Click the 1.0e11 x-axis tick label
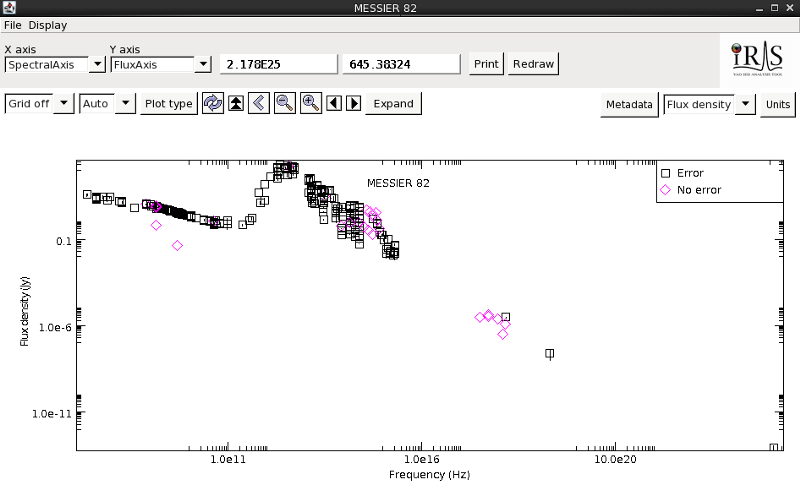This screenshot has width=800, height=498. 228,459
